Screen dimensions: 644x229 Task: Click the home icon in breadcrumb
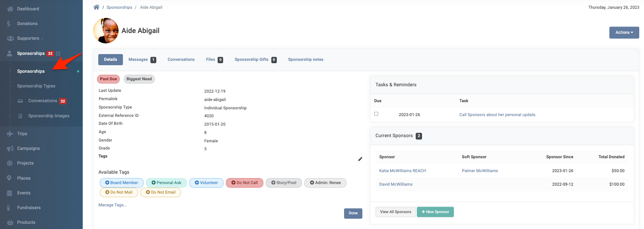(x=96, y=7)
